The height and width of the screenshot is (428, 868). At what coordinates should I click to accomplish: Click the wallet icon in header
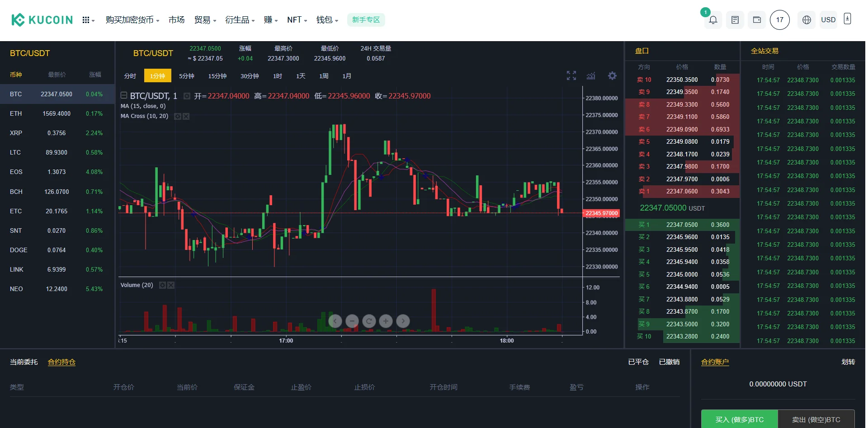(x=757, y=20)
